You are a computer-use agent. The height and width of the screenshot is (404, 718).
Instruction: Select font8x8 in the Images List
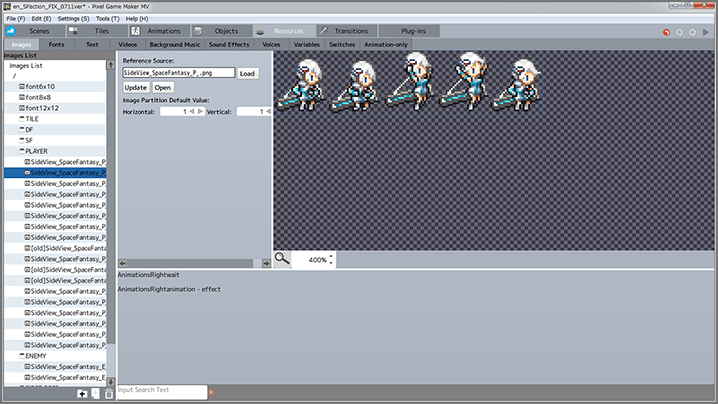click(x=44, y=97)
